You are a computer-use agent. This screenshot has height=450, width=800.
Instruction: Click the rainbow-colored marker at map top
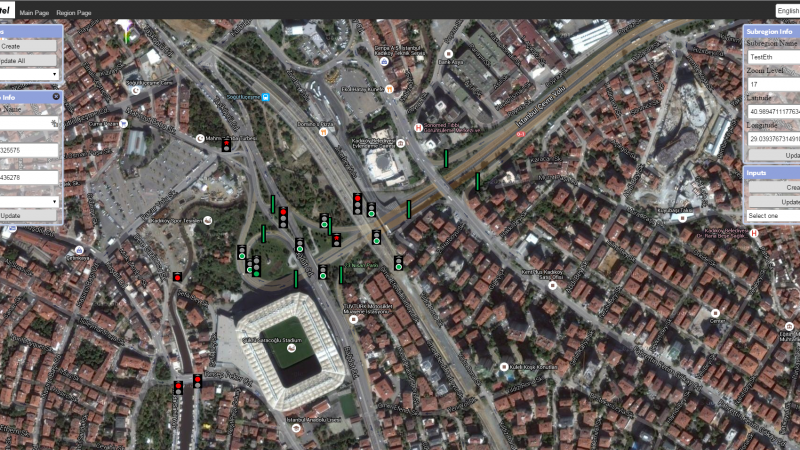click(126, 32)
